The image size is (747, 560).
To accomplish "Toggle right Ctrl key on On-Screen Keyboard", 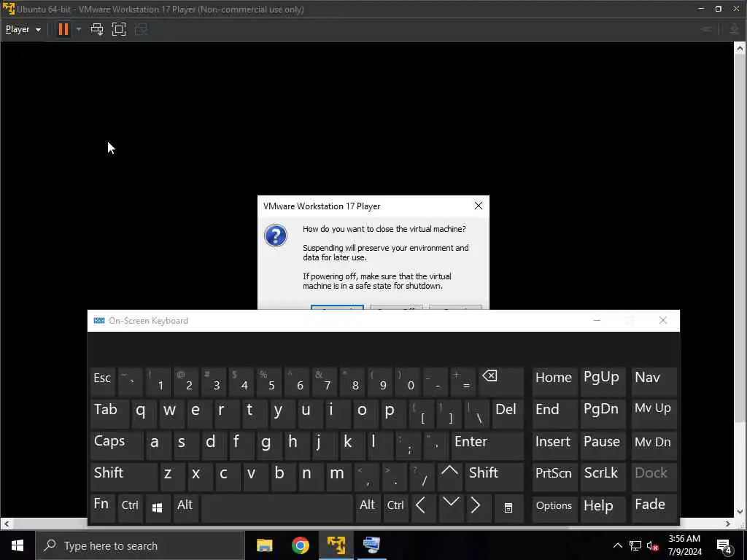I will (x=395, y=508).
